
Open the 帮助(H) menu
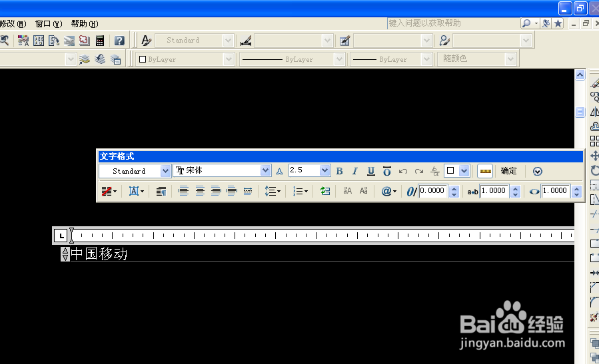tap(85, 24)
